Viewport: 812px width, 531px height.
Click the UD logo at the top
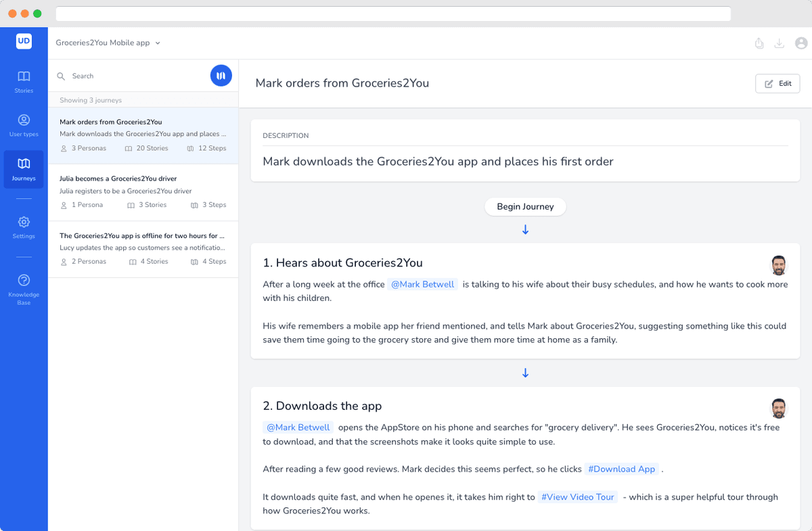(24, 41)
